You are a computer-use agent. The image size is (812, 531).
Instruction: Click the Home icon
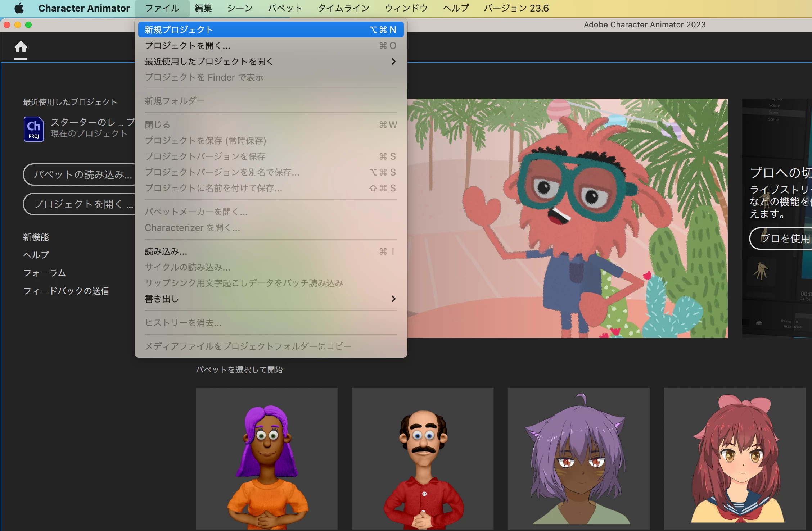pyautogui.click(x=21, y=47)
